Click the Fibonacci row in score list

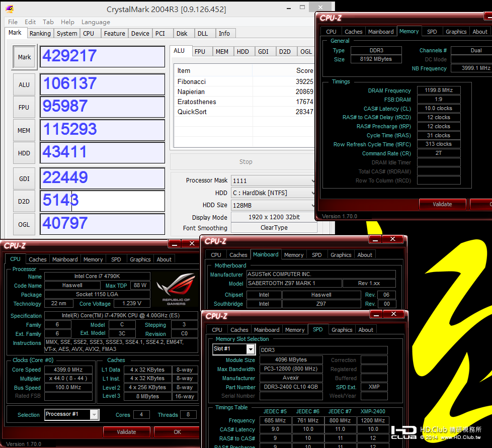point(245,81)
